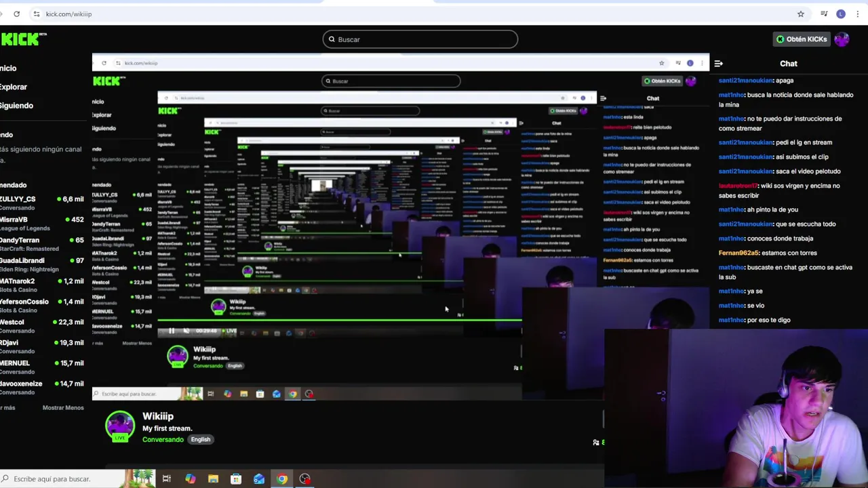The width and height of the screenshot is (868, 488).
Task: Open File Explorer from taskbar
Action: [213, 479]
